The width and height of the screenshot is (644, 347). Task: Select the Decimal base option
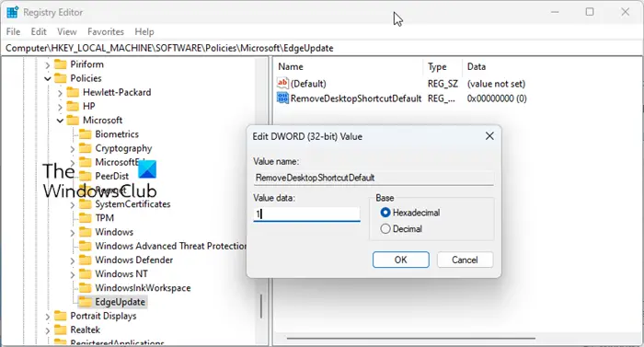(385, 229)
